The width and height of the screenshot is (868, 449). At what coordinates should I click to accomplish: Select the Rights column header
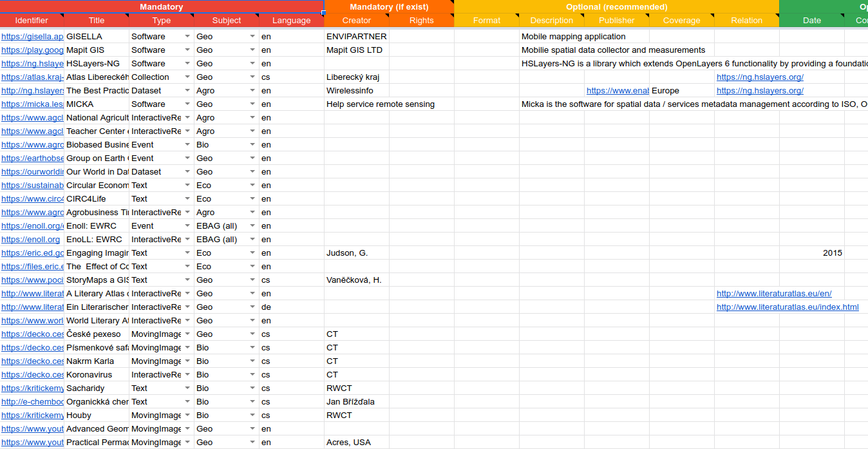[x=422, y=21]
